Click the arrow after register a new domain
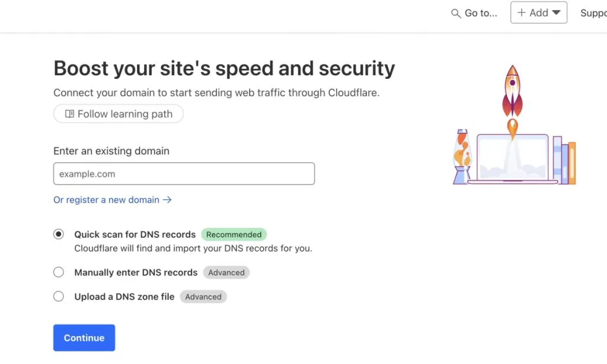Screen dimensions: 607x364 point(167,200)
